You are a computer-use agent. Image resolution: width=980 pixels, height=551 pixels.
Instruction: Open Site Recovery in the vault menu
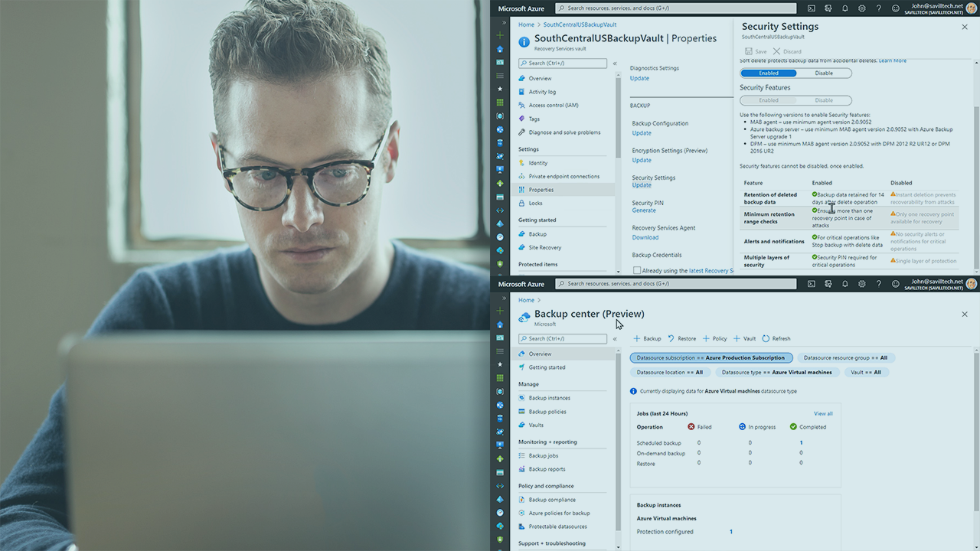click(x=544, y=248)
